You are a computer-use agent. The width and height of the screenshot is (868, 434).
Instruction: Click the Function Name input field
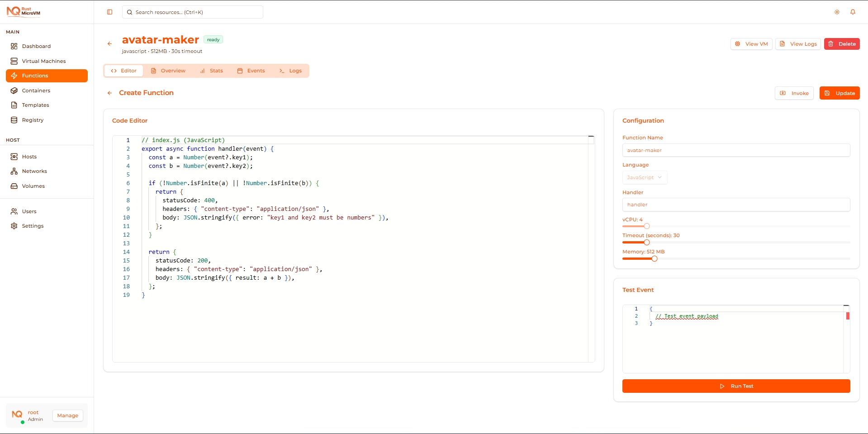(736, 150)
